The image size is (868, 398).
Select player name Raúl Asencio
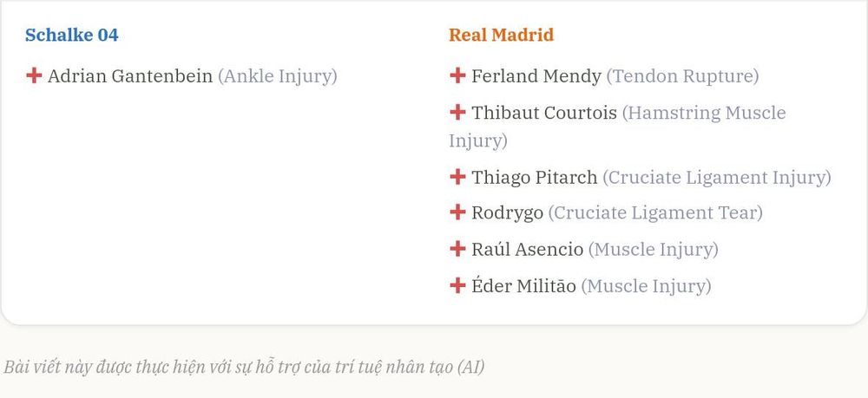pos(528,250)
